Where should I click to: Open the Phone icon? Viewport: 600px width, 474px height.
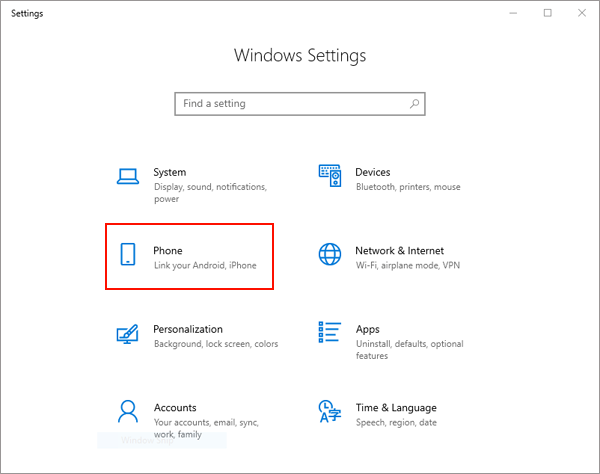[127, 256]
